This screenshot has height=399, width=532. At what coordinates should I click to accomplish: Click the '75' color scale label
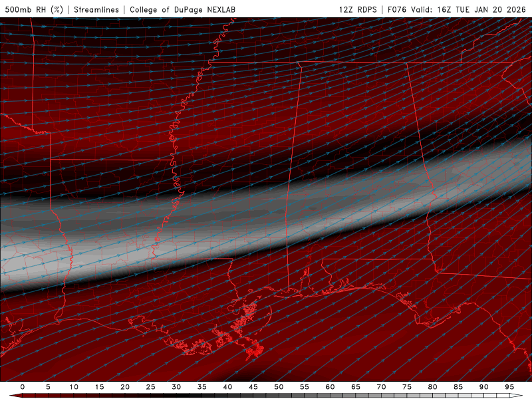(407, 387)
